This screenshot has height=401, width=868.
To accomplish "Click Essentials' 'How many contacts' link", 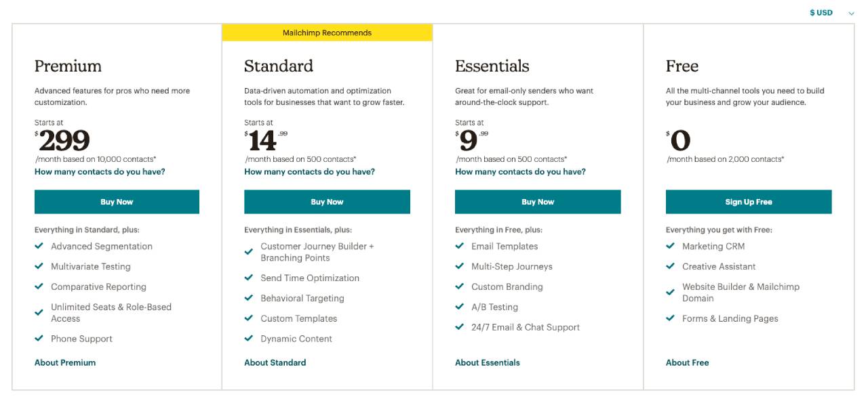I will click(520, 171).
